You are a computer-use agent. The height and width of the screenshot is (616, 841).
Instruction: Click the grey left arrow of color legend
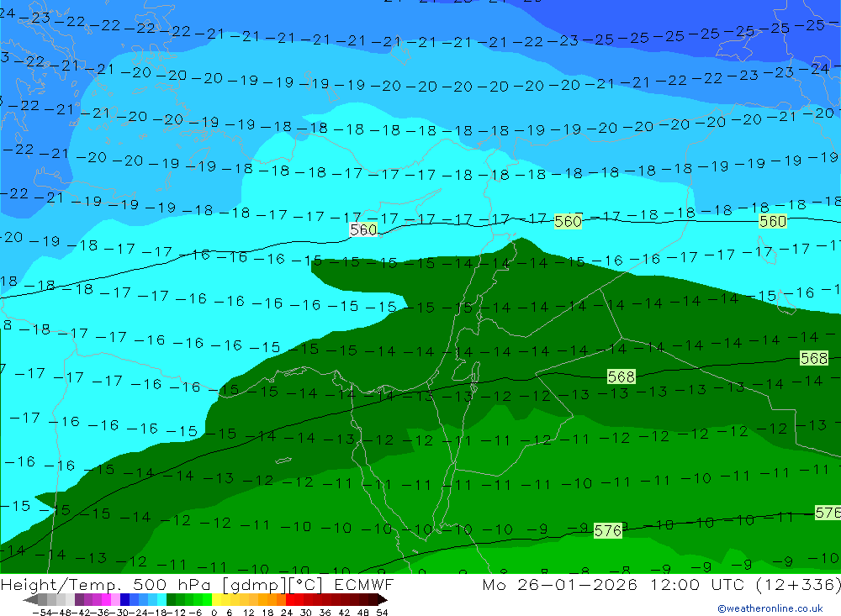click(30, 599)
